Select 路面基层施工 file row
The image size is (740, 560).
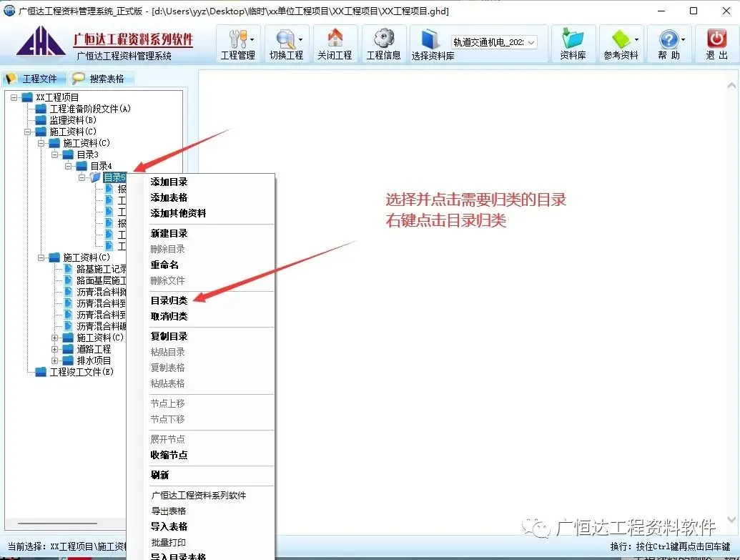101,280
